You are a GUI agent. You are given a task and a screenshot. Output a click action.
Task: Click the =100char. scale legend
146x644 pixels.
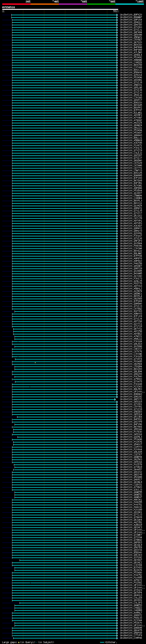(108, 642)
